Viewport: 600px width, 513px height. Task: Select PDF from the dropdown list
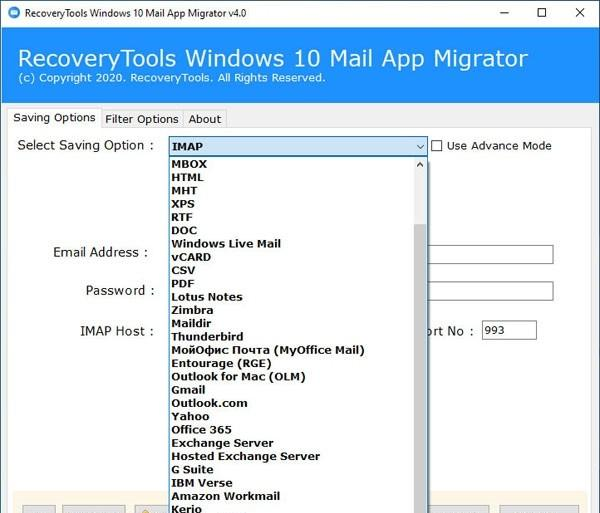click(x=293, y=283)
